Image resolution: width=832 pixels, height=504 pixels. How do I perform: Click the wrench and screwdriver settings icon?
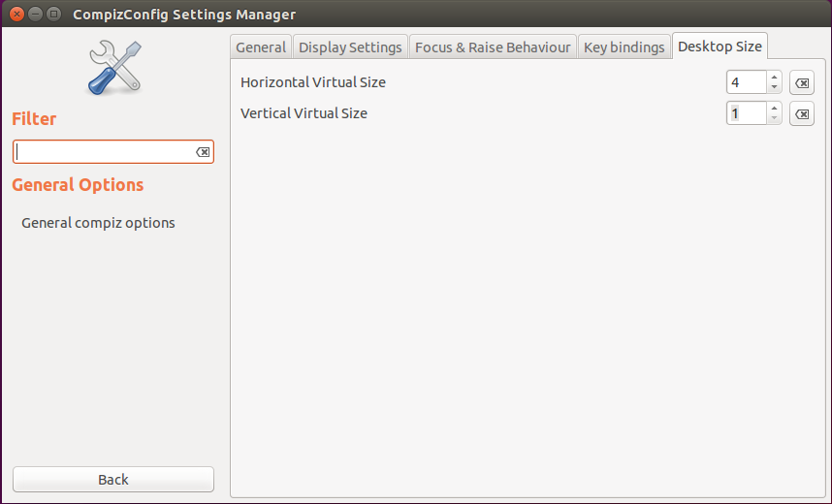tap(114, 67)
